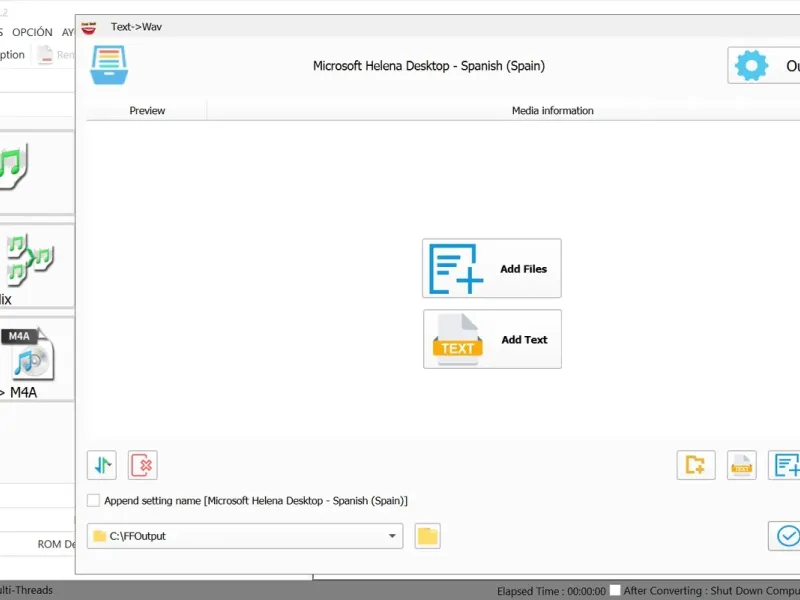The image size is (800, 600).
Task: Click the red remove file icon
Action: [142, 465]
